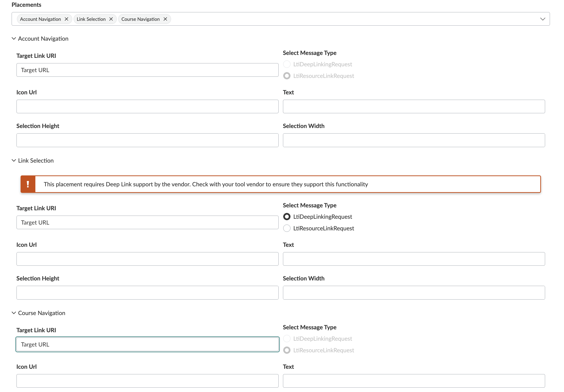Image resolution: width=564 pixels, height=392 pixels.
Task: Click LtiResourceLinkRequest radio under Account Navigation
Action: 287,76
